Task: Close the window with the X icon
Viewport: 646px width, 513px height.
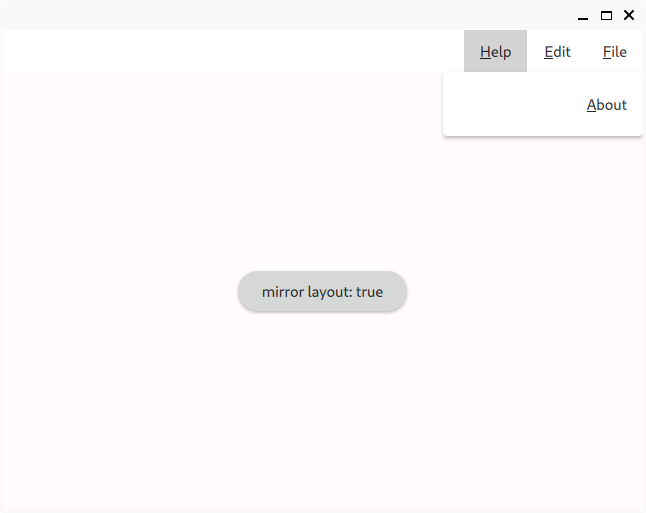Action: (629, 15)
